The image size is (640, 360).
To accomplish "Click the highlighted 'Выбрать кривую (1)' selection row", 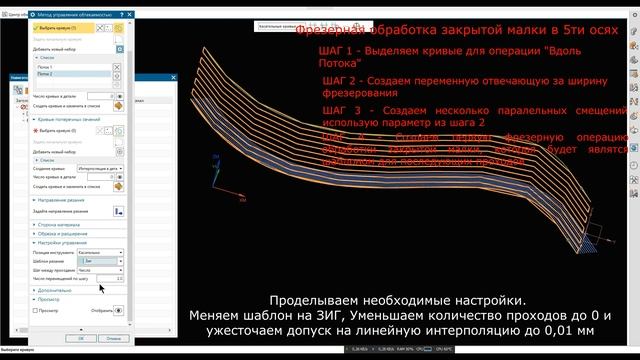I will [x=64, y=28].
